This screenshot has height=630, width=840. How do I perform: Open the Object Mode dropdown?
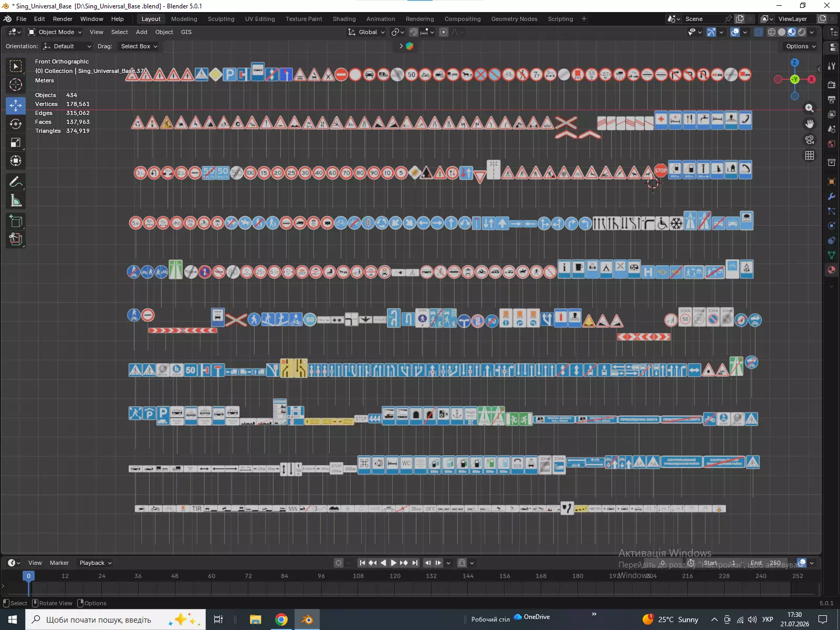[x=55, y=32]
